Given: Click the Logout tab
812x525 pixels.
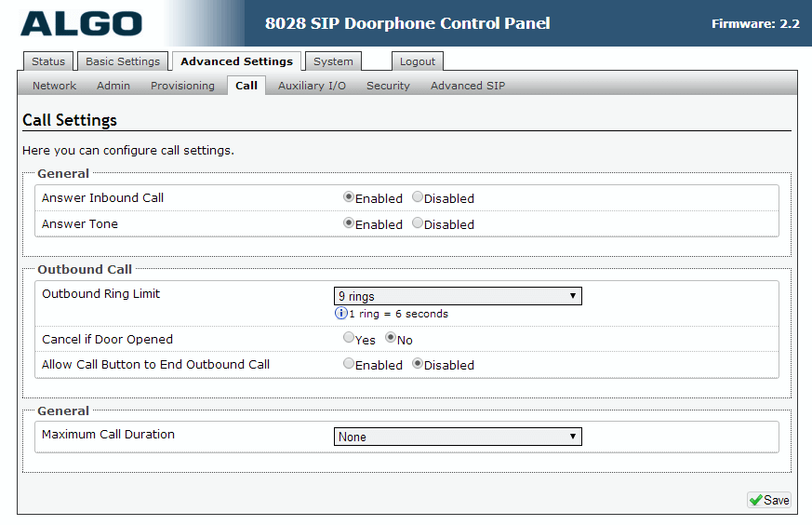Looking at the screenshot, I should pyautogui.click(x=418, y=61).
